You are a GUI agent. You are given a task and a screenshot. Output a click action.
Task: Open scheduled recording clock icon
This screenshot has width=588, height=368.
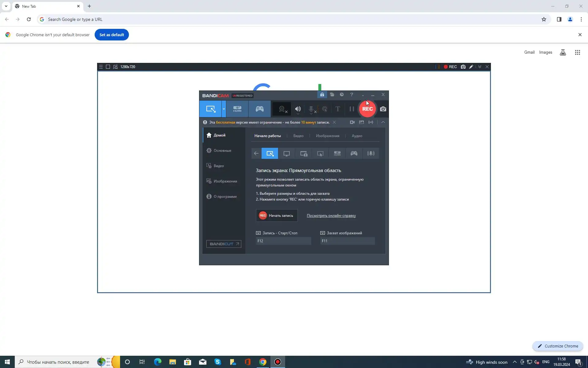point(342,95)
